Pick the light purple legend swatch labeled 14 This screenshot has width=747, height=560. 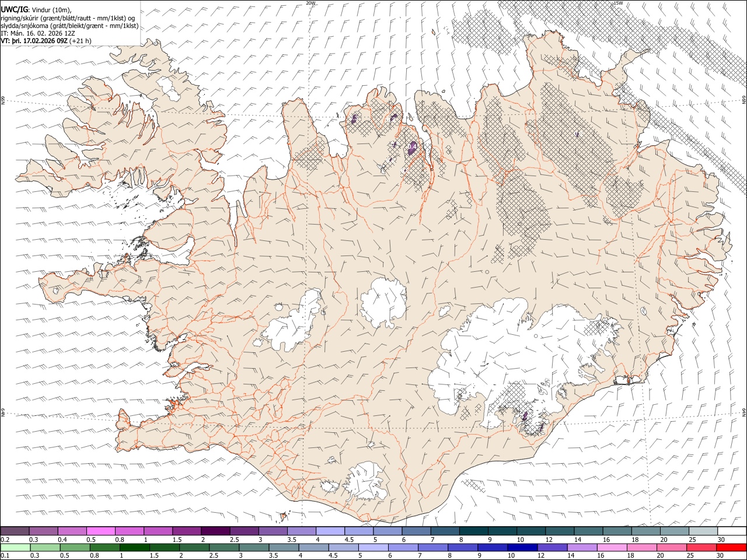click(x=582, y=547)
